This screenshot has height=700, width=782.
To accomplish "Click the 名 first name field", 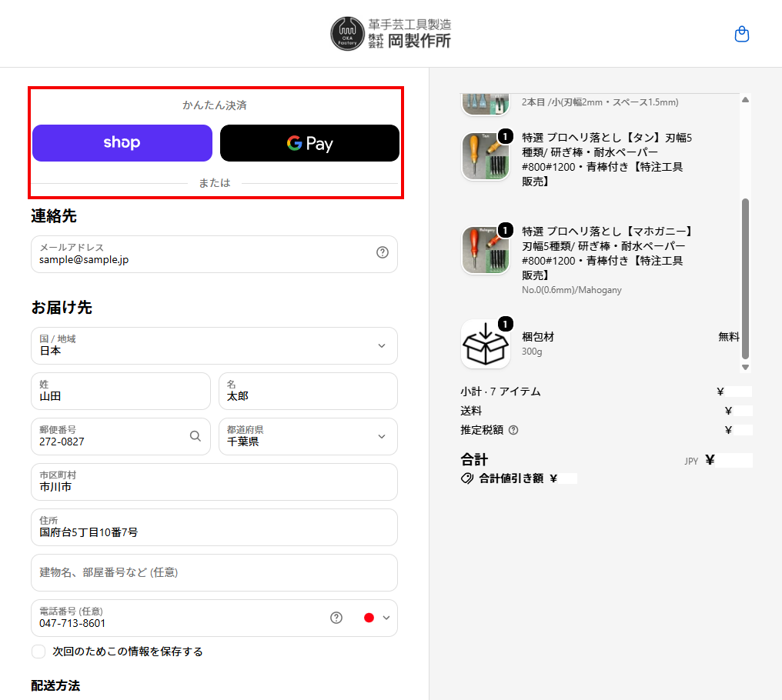I will coord(308,391).
